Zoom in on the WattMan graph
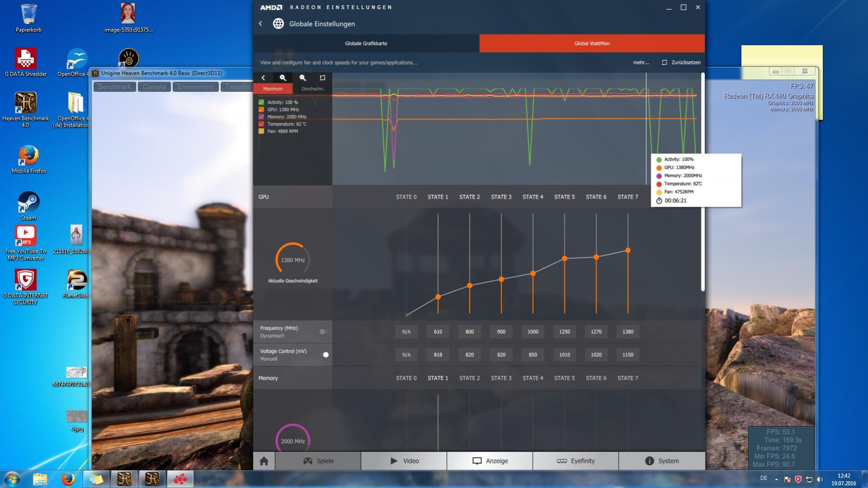The image size is (868, 488). (283, 78)
